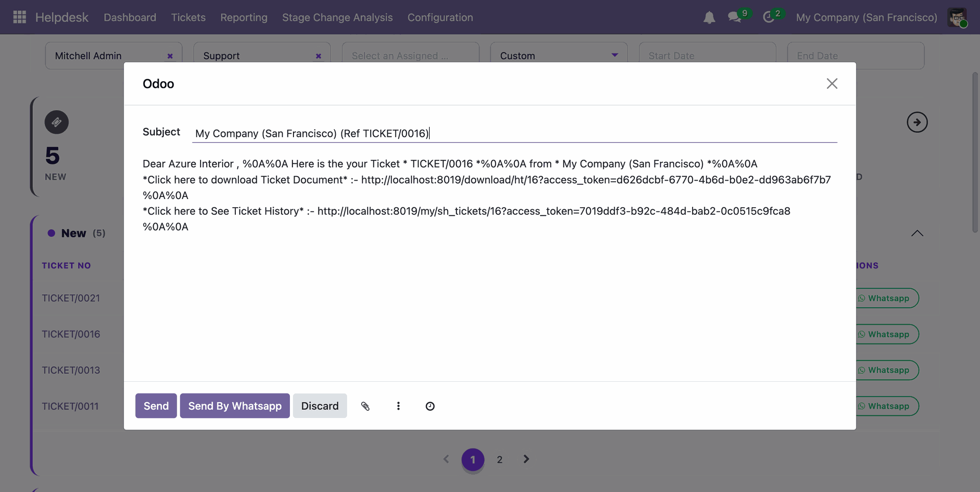The image size is (980, 492).
Task: Open the apps grid menu icon
Action: [x=19, y=17]
